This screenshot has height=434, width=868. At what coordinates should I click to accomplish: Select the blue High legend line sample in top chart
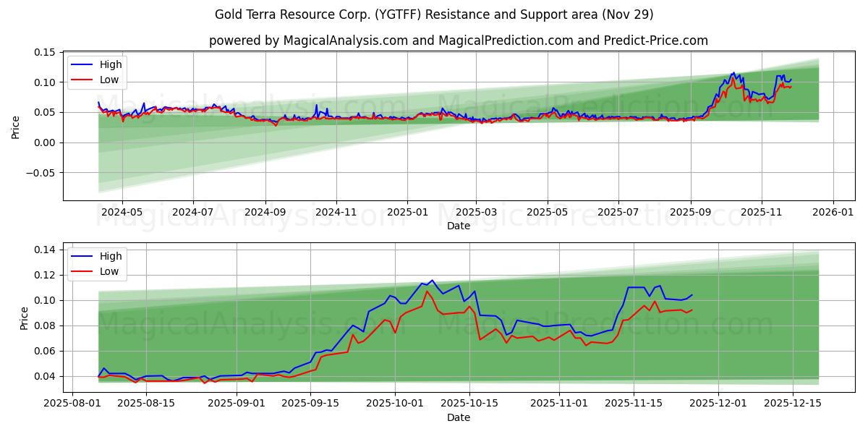(x=82, y=64)
